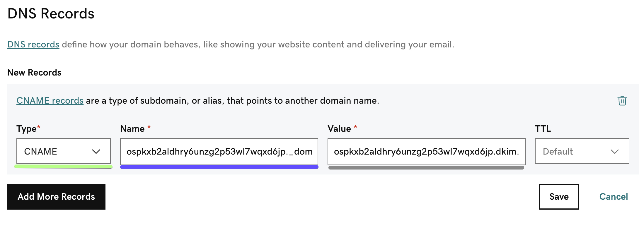
Task: Open the CNAME records help link
Action: pos(50,101)
